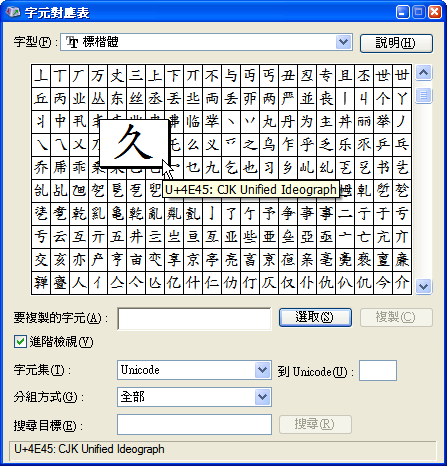Click the scroll down arrow of character grid

[x=424, y=286]
